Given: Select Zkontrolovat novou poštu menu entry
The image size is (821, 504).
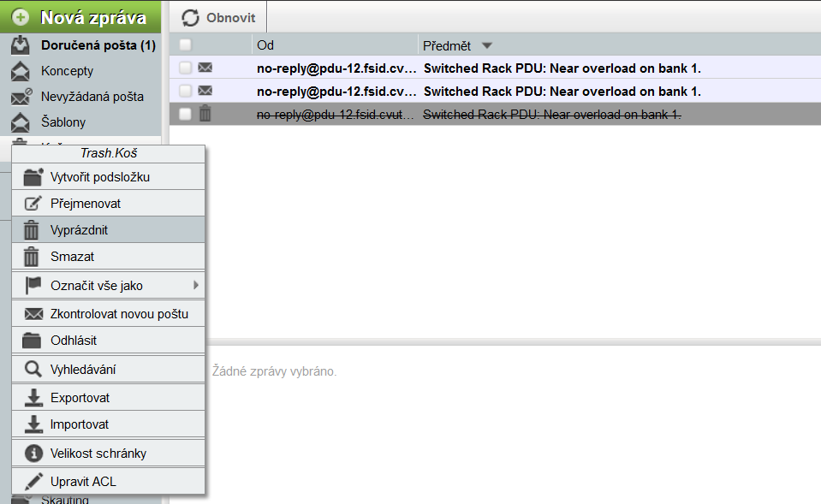Looking at the screenshot, I should coord(109,314).
